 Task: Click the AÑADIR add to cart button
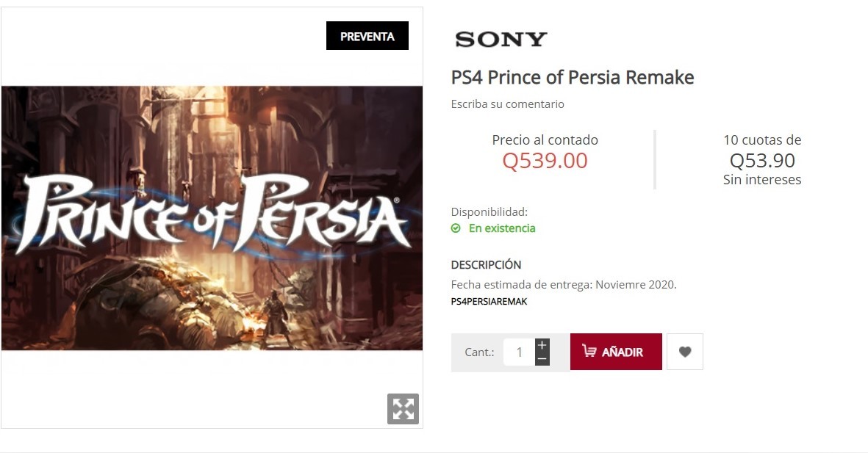616,351
